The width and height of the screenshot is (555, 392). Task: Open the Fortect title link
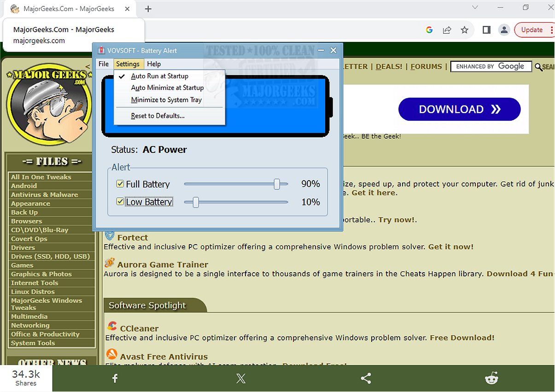point(133,238)
